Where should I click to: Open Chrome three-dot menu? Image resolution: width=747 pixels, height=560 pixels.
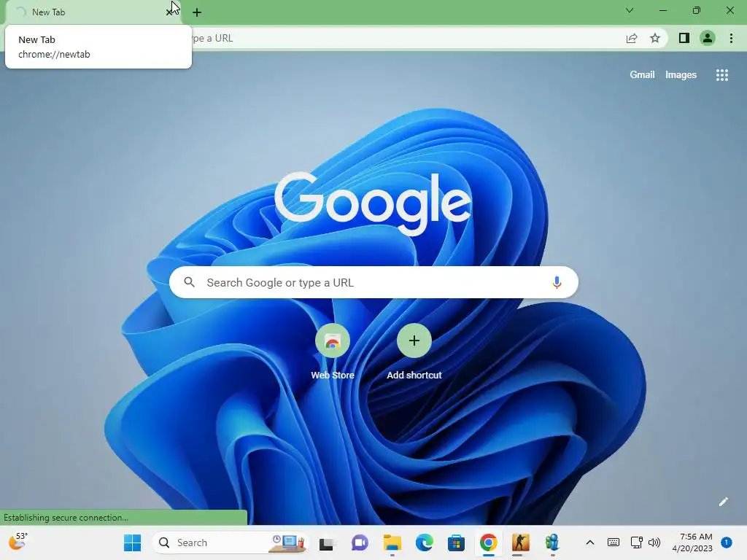[x=731, y=38]
